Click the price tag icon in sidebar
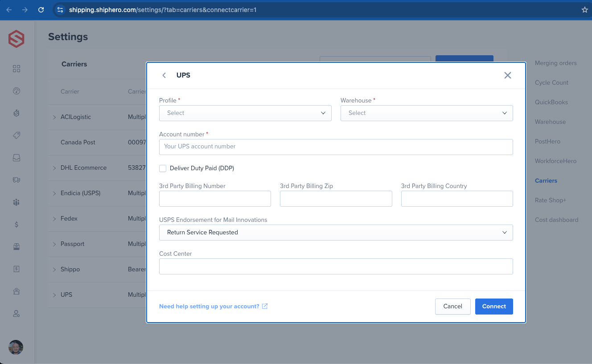592x364 pixels. 16,135
